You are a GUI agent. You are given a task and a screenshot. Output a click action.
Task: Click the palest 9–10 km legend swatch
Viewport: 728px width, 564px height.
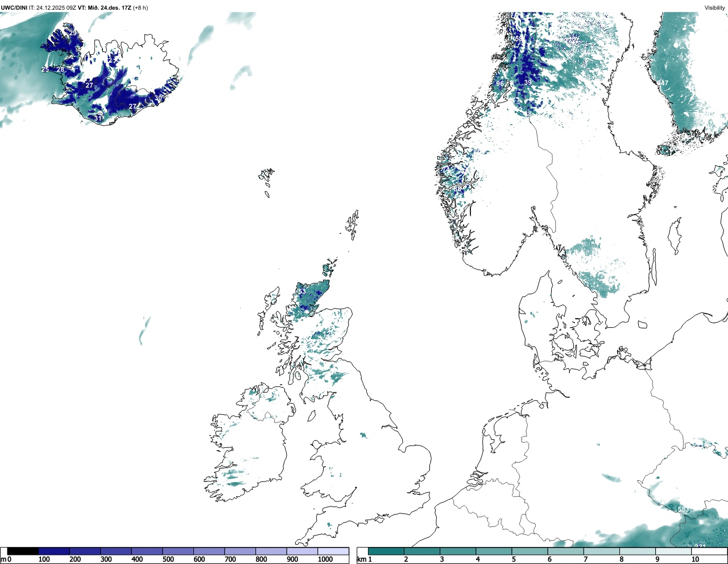click(673, 551)
